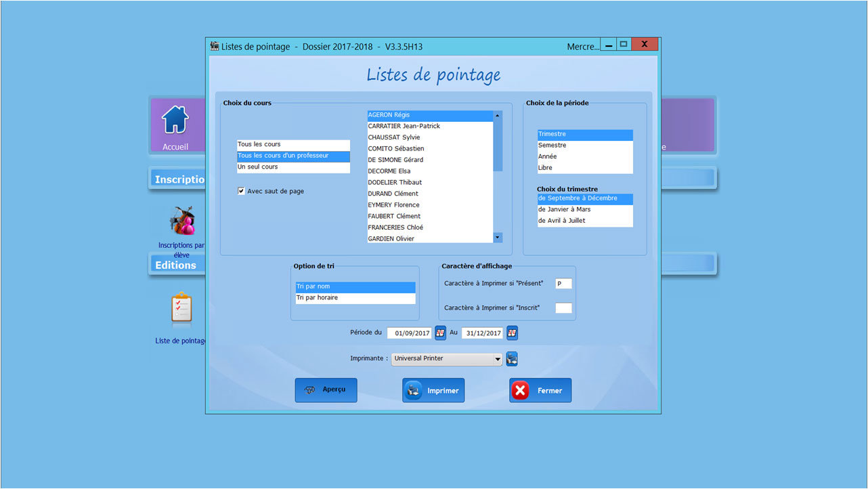Click the printer setup icon beside Imprimante

tap(512, 359)
